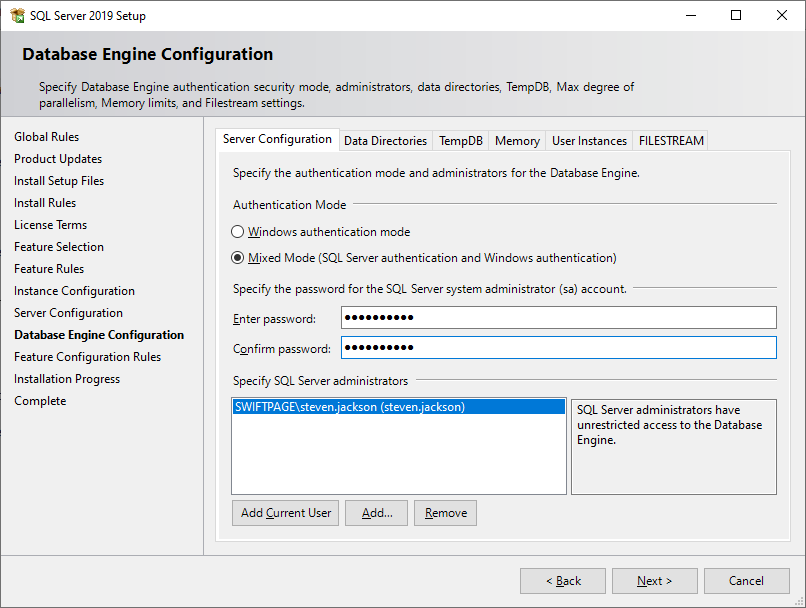Viewport: 806px width, 608px height.
Task: Go back with the Back button
Action: 562,581
